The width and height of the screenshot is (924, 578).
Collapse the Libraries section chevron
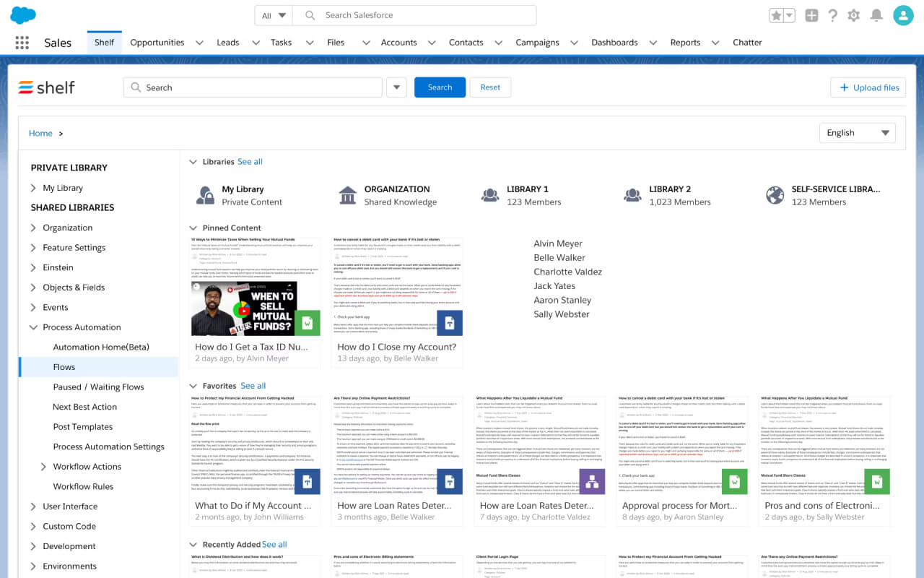[193, 162]
